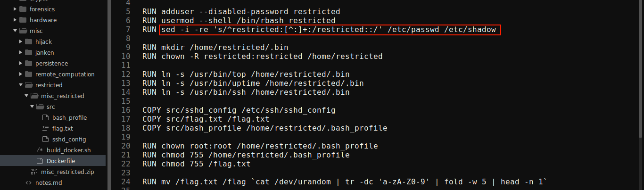Collapse the misc folder arrow
Screen dimensions: 644x190
pos(15,31)
